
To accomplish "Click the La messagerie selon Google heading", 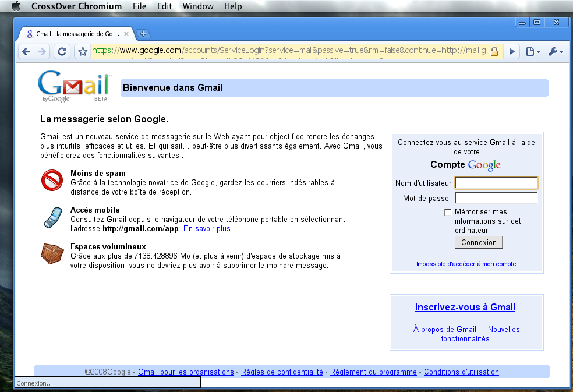I will click(x=104, y=119).
